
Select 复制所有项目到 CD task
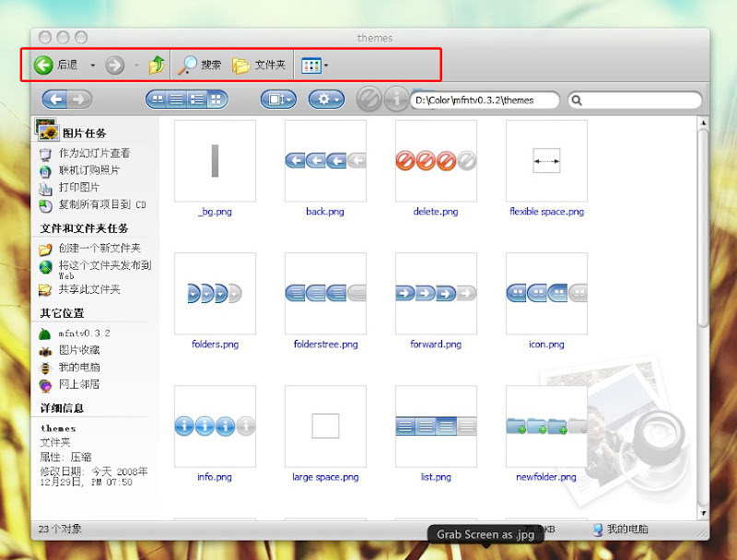coord(102,204)
